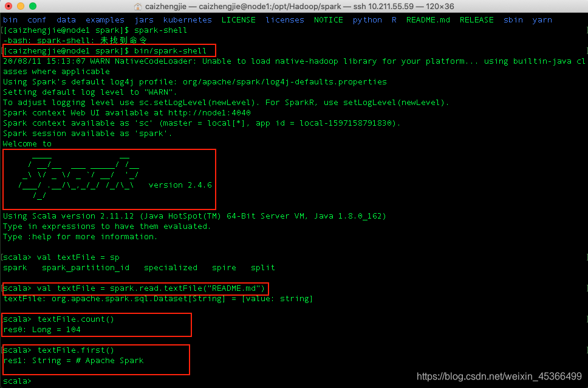Open the README.md file entry
Viewport: 588px width, 388px height.
pos(429,19)
